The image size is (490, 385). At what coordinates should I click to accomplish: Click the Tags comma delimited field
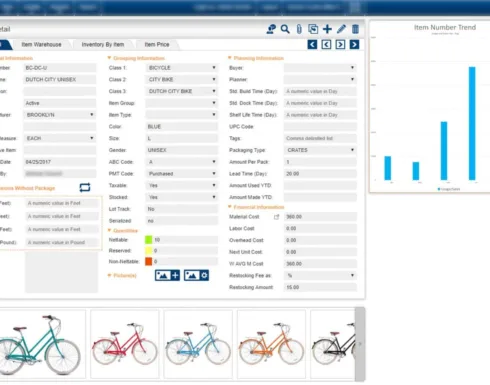click(x=320, y=138)
